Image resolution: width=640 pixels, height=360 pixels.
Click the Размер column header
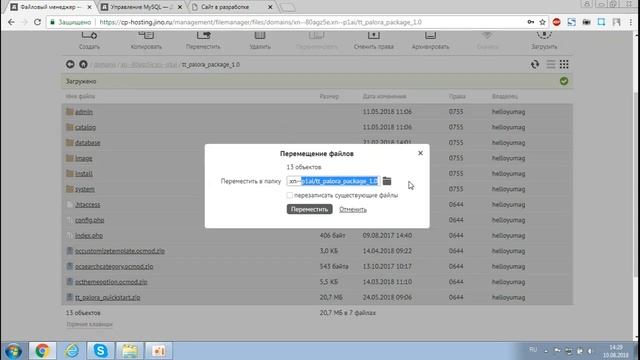(x=329, y=97)
